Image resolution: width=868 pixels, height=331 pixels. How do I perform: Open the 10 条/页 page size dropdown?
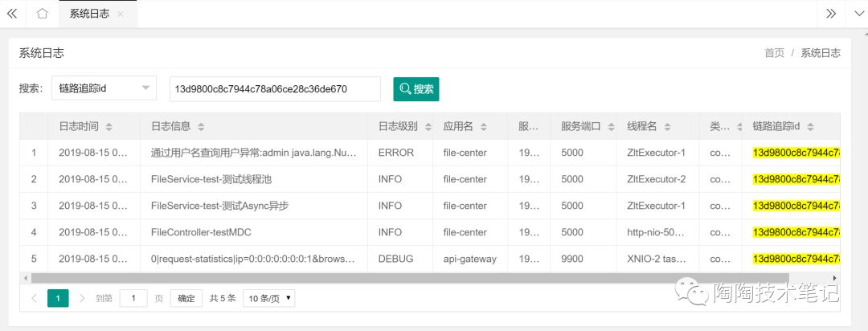pyautogui.click(x=269, y=298)
